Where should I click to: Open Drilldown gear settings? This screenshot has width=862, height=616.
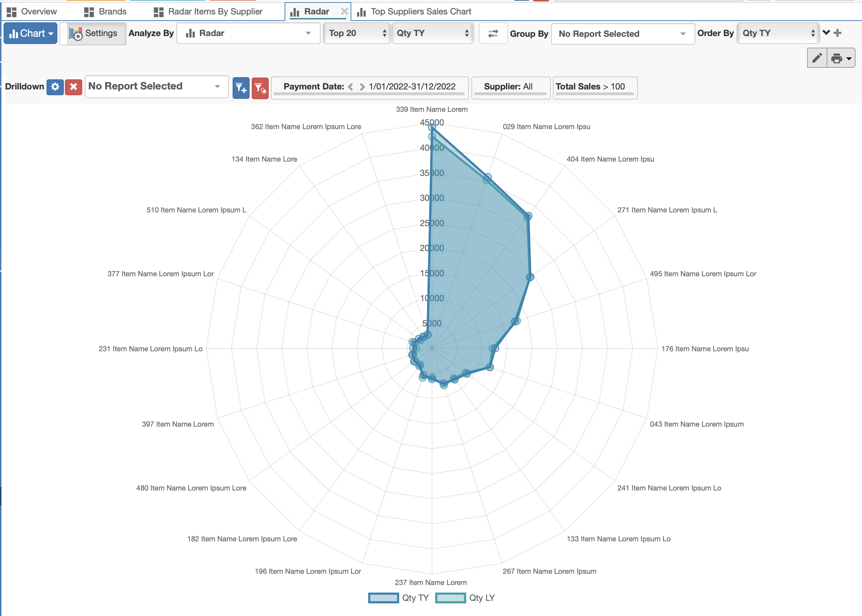55,87
